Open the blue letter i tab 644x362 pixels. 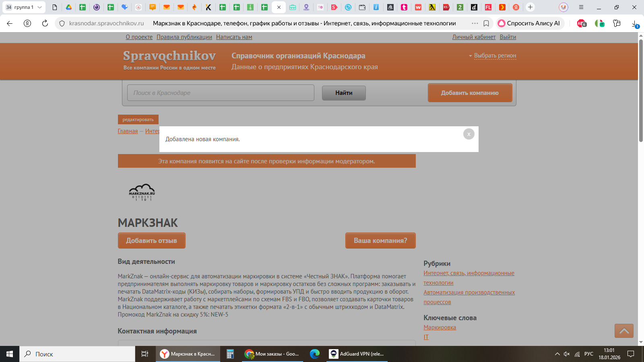tap(376, 7)
